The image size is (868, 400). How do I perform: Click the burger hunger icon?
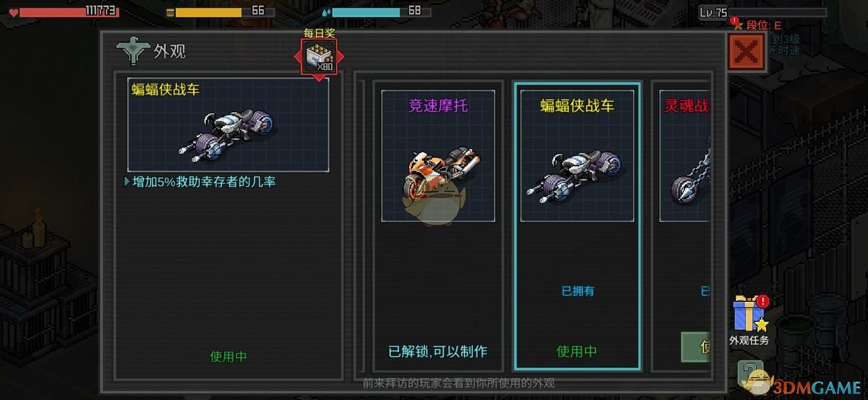[x=170, y=12]
